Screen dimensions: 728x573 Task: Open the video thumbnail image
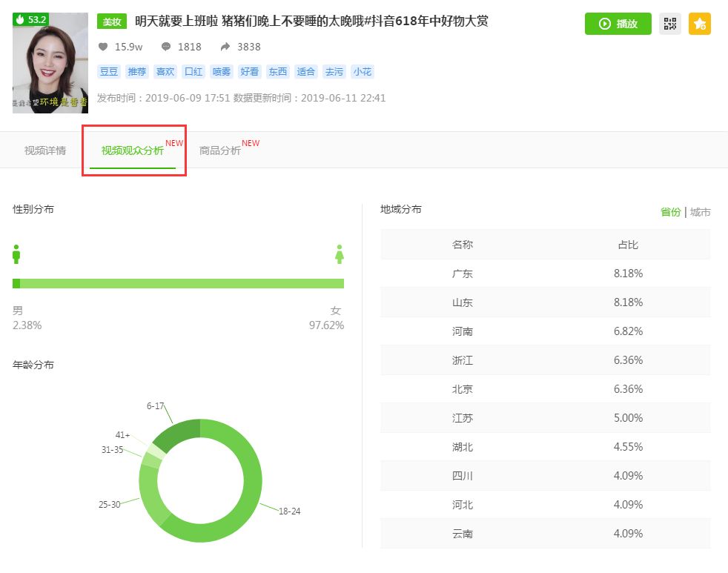[50, 63]
